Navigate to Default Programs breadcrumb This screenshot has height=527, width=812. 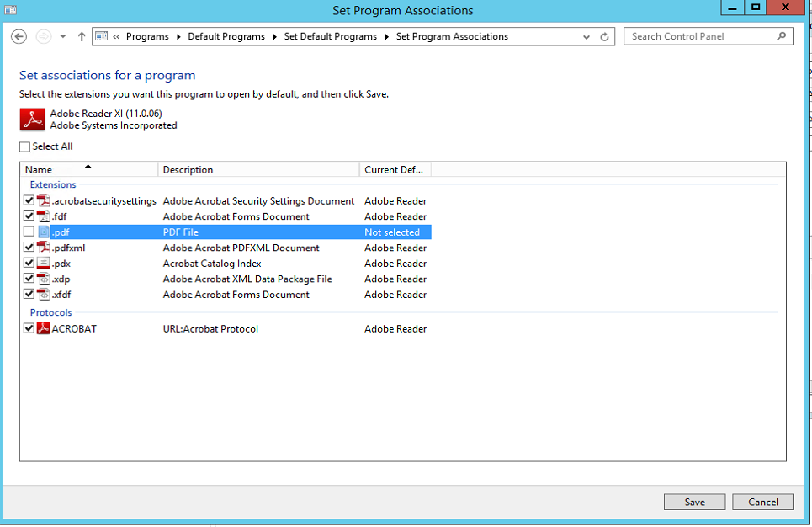click(226, 36)
